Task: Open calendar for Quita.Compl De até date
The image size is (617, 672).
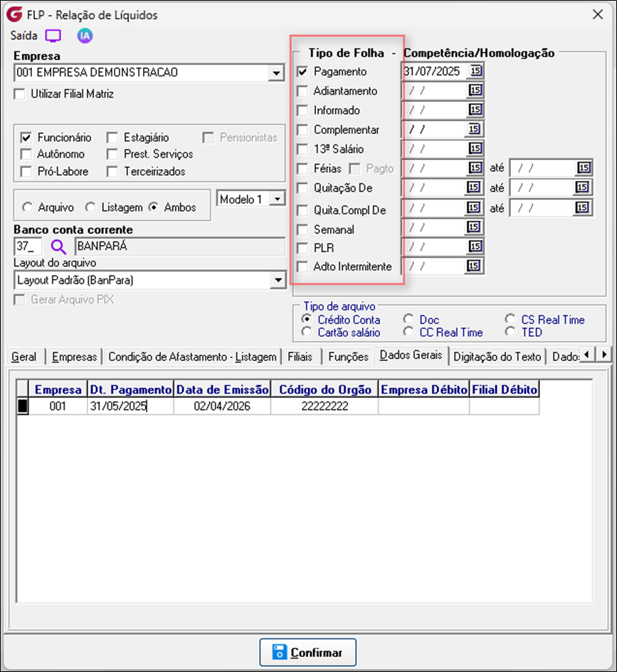Action: 582,207
